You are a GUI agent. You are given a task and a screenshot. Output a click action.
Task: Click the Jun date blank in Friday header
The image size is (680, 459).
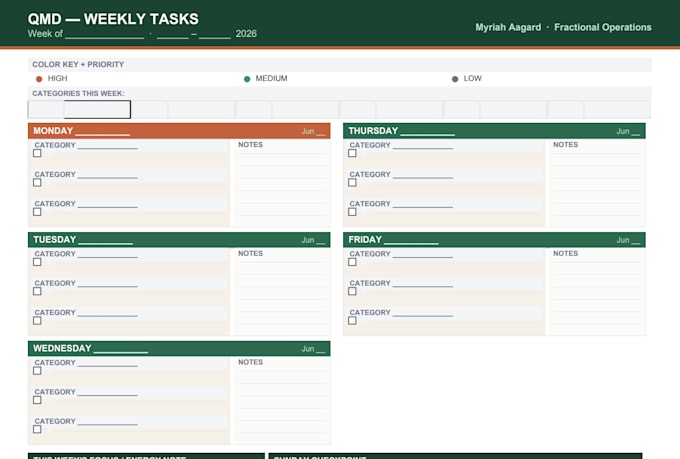coord(635,241)
